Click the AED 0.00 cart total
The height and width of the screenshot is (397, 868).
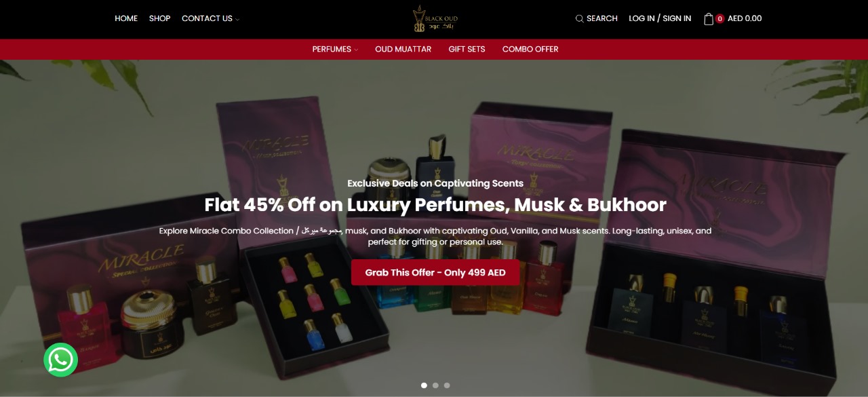(x=745, y=18)
